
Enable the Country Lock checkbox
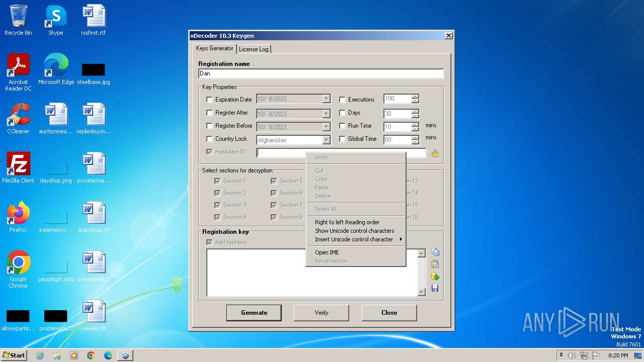click(x=210, y=139)
